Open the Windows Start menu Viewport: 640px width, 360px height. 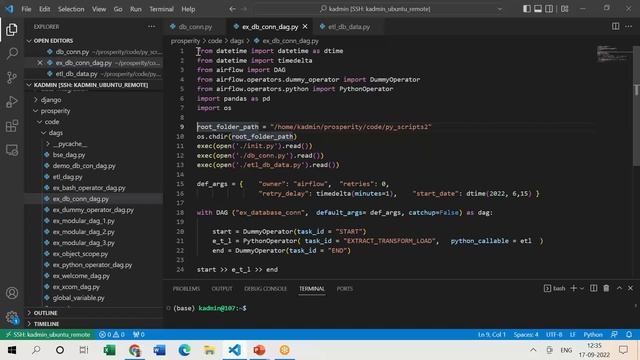[12, 350]
